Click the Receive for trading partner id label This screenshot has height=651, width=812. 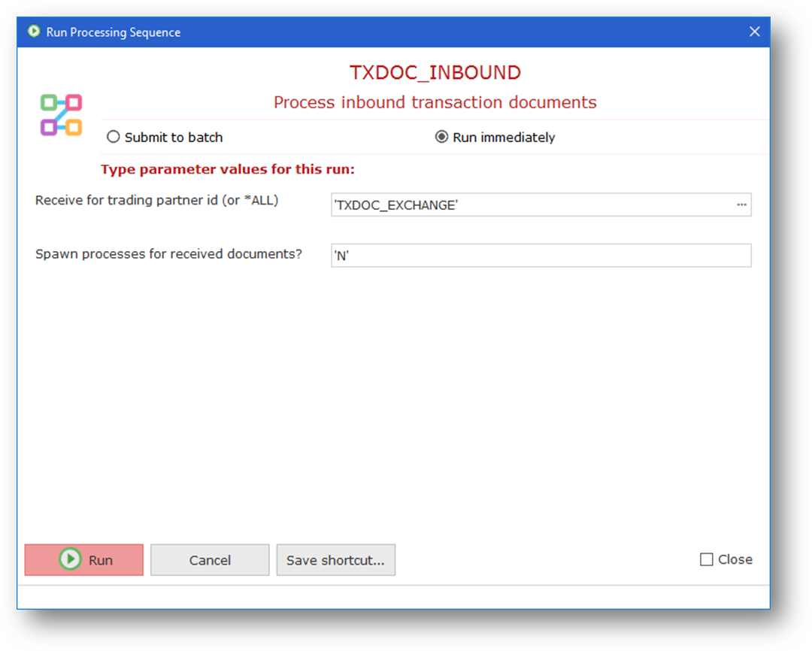tap(157, 201)
